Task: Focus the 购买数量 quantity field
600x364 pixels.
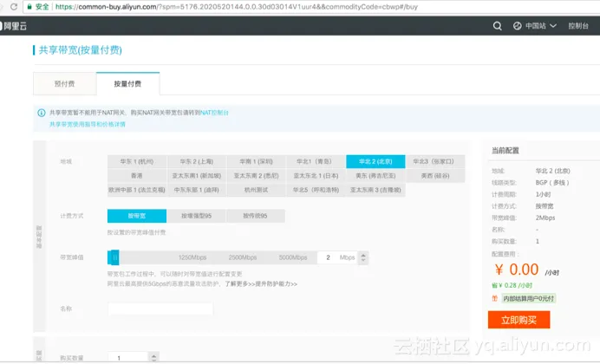Action: (x=128, y=357)
